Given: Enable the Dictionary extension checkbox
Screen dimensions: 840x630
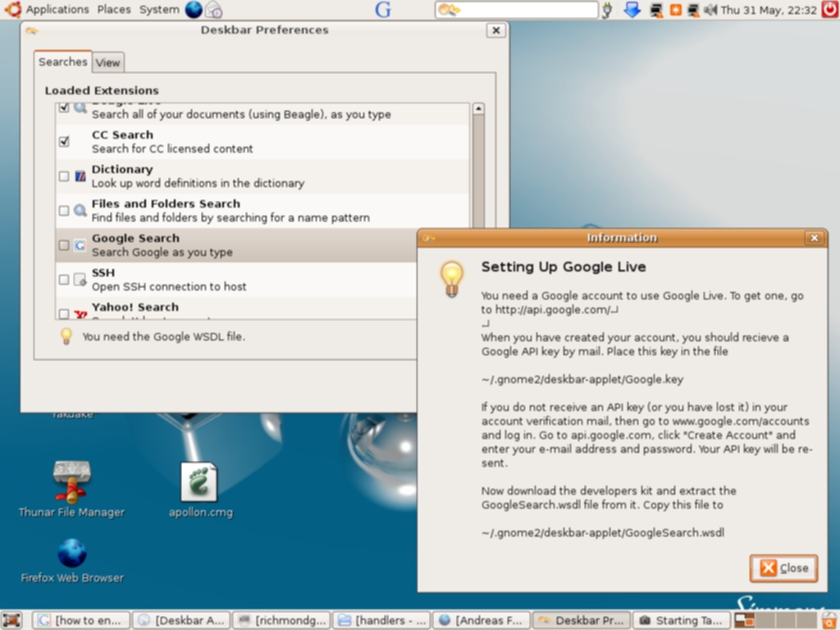Looking at the screenshot, I should click(64, 176).
